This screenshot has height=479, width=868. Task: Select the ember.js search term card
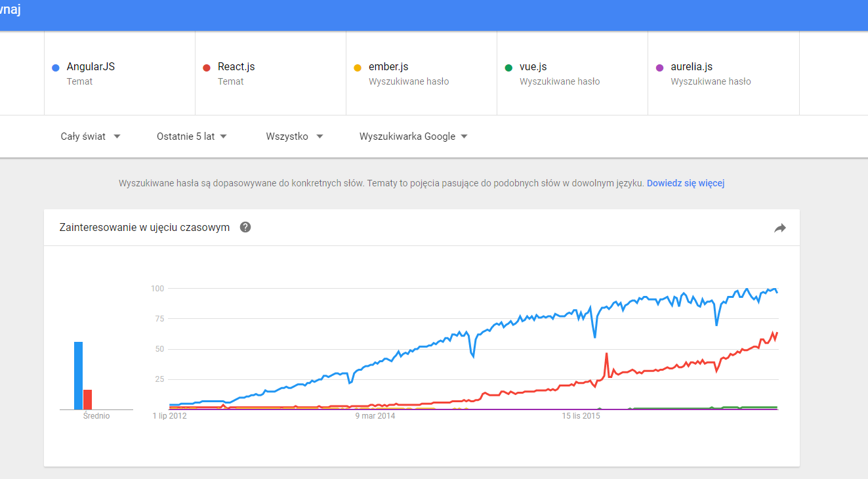point(422,73)
